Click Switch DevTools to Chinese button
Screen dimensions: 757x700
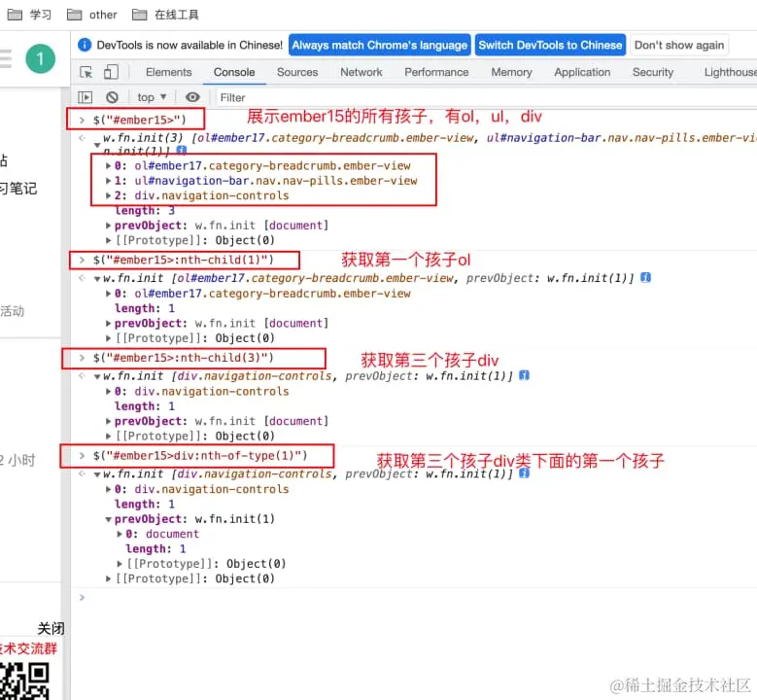(550, 45)
